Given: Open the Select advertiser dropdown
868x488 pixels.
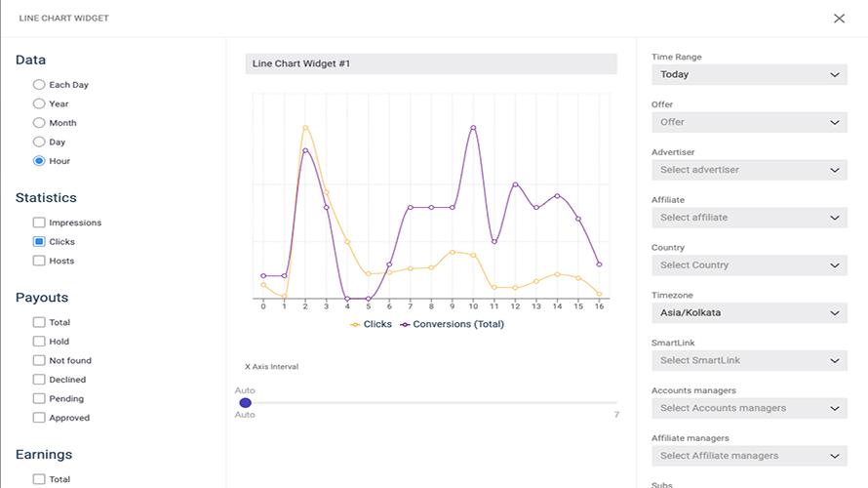Looking at the screenshot, I should [748, 170].
